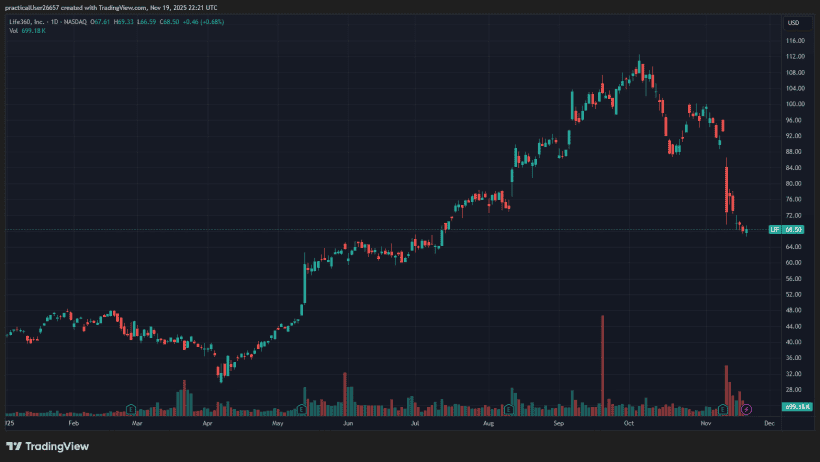The image size is (820, 462).
Task: Click the 116.00 price axis label
Action: click(796, 41)
